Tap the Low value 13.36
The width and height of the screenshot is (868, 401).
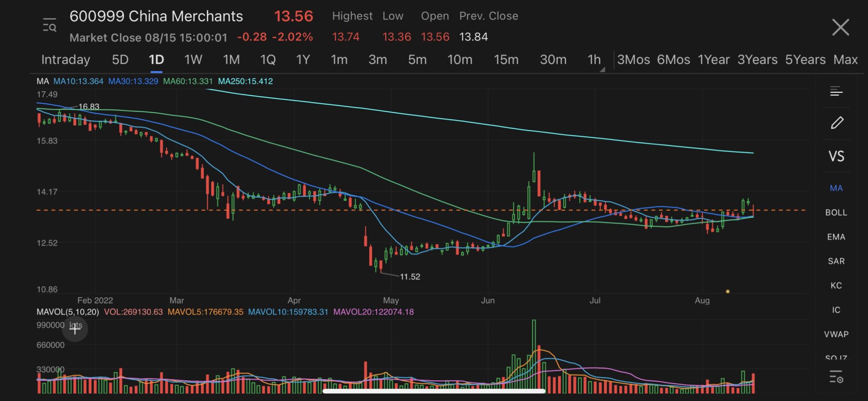[397, 37]
